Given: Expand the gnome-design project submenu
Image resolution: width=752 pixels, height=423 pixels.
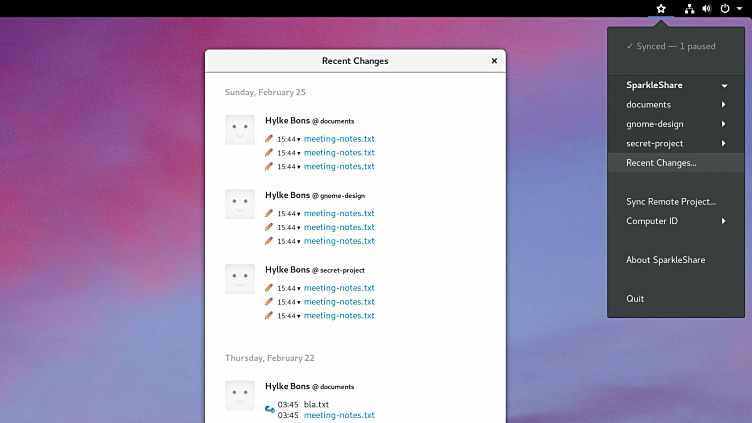Looking at the screenshot, I should 724,124.
